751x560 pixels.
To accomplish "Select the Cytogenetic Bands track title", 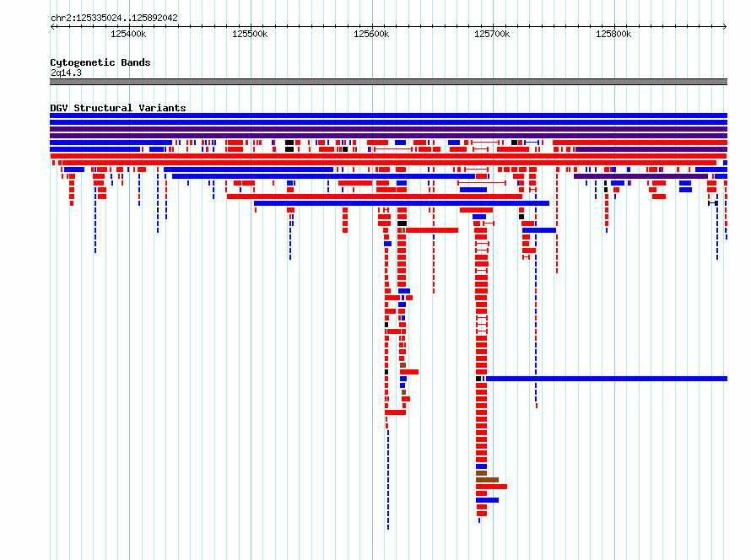I will coord(100,62).
